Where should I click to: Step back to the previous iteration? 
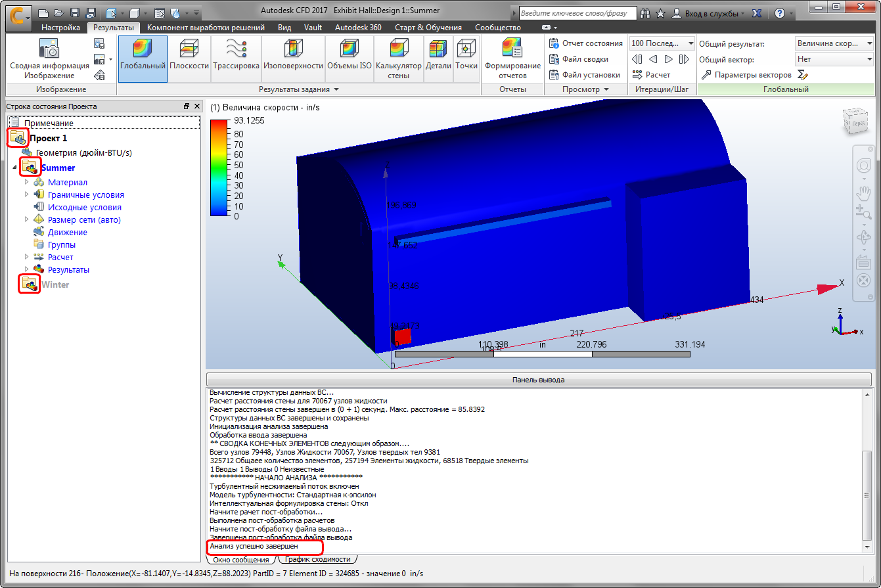(x=653, y=59)
